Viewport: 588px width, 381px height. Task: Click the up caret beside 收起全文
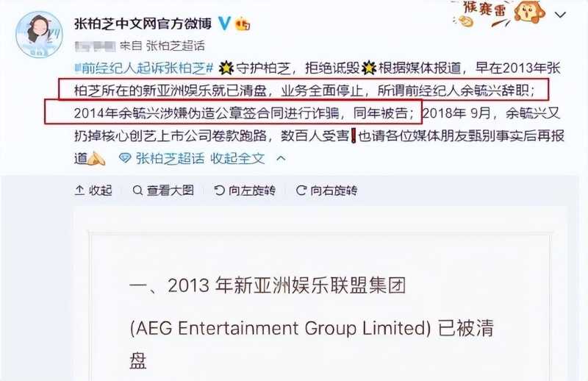tap(281, 159)
